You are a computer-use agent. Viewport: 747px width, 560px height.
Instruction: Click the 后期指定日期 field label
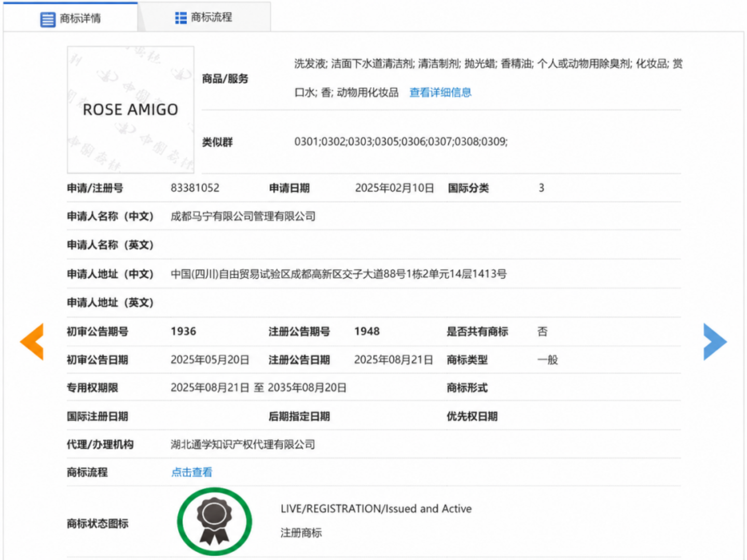point(299,416)
